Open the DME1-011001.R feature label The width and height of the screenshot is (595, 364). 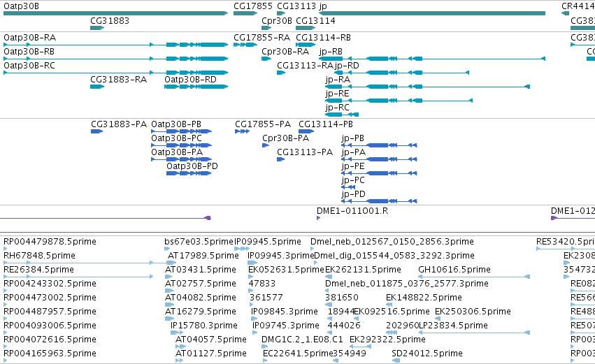click(x=352, y=211)
